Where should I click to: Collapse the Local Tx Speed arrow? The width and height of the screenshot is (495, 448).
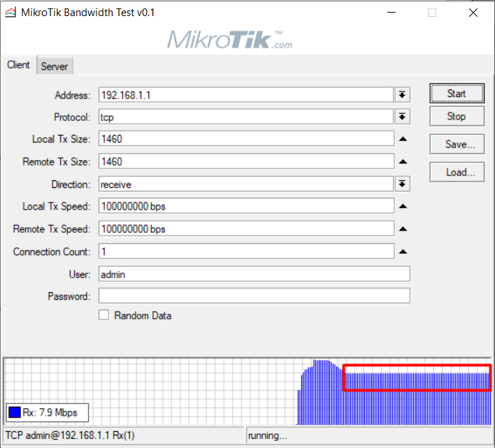pos(403,206)
